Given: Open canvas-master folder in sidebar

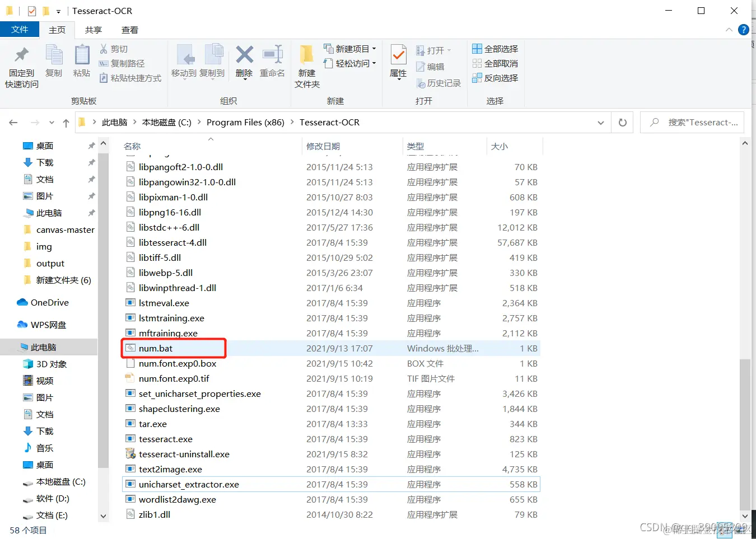Looking at the screenshot, I should click(59, 229).
